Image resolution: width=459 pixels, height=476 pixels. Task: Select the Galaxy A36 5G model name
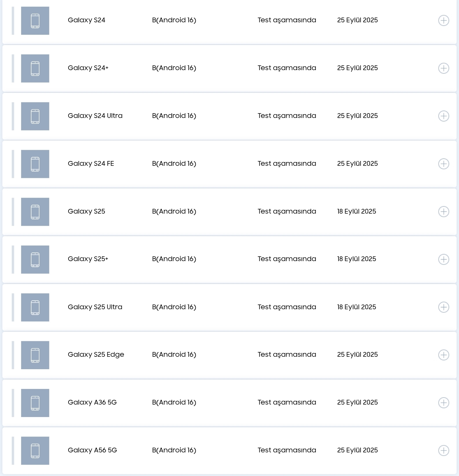pyautogui.click(x=92, y=402)
